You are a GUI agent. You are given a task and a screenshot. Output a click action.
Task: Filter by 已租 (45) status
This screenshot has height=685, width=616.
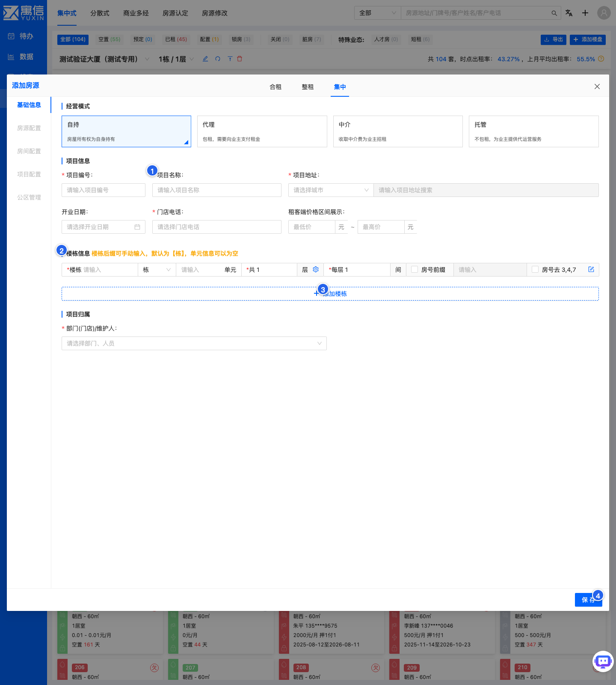click(176, 39)
